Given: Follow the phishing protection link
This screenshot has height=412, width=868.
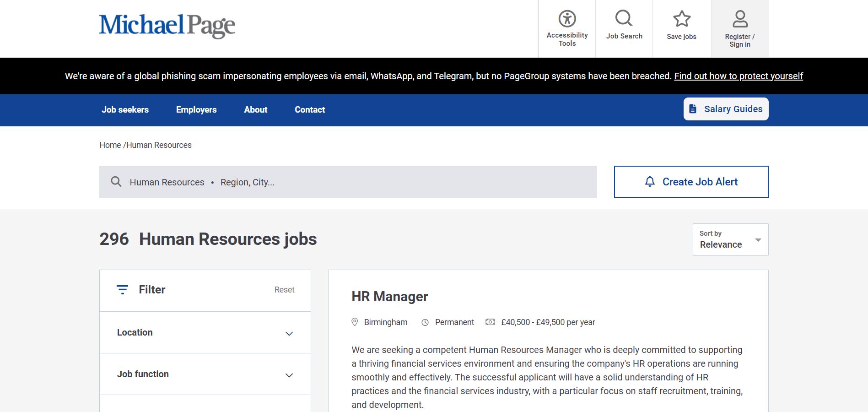Looking at the screenshot, I should [739, 76].
